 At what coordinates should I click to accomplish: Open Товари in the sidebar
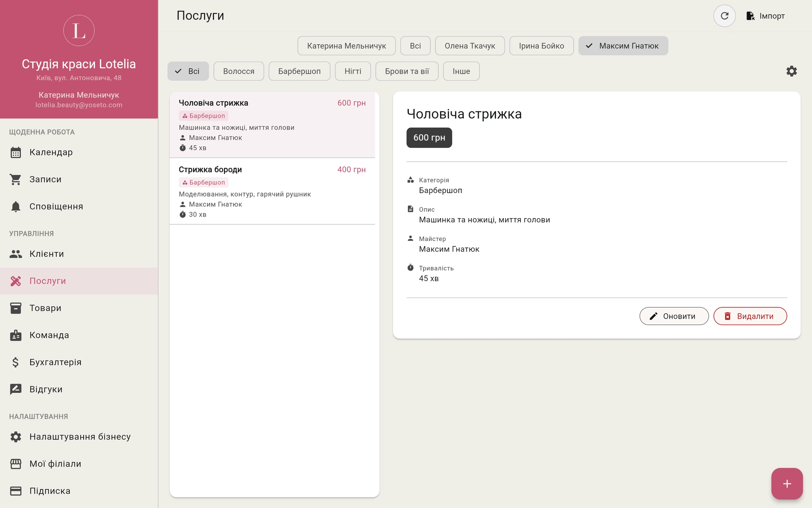(79, 308)
